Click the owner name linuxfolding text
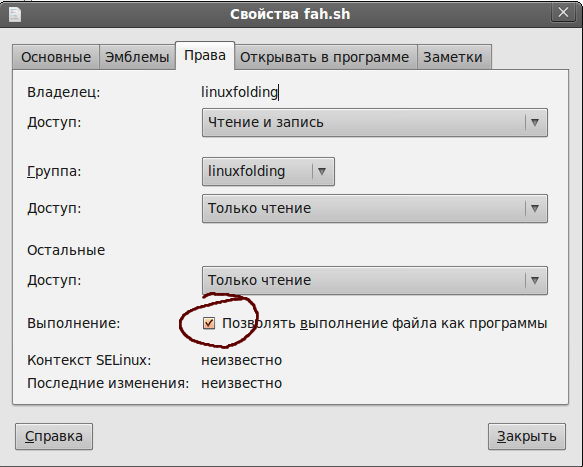This screenshot has width=583, height=467. [239, 92]
